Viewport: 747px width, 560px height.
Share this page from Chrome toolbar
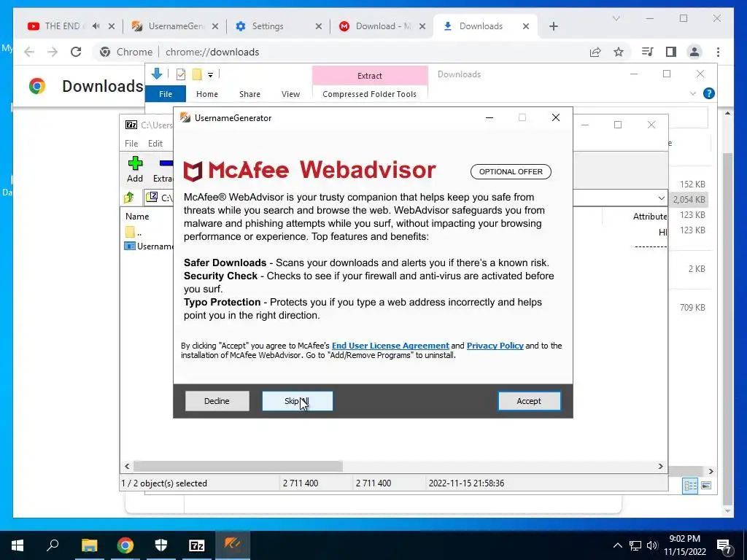click(595, 52)
